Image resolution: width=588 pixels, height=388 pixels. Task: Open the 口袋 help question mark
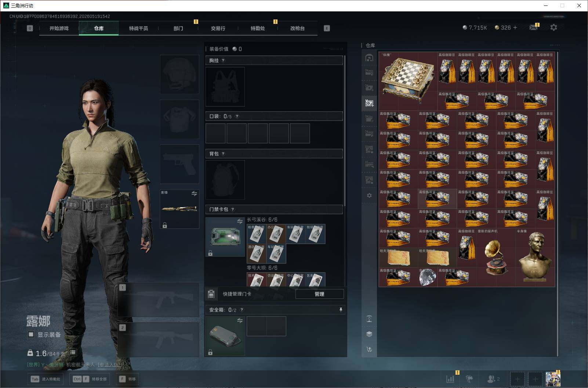(237, 116)
